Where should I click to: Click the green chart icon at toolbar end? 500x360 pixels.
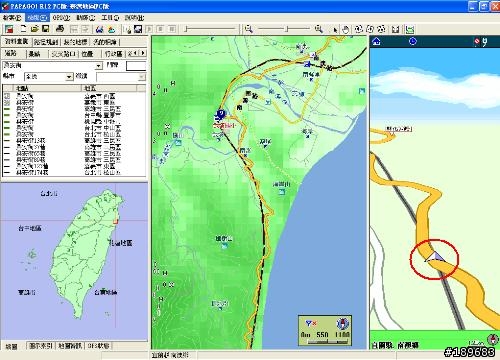410,30
